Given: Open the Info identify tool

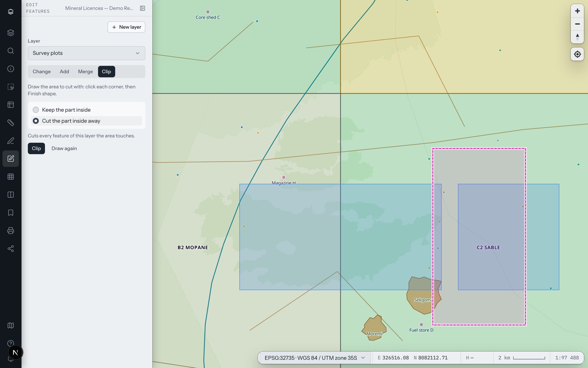Looking at the screenshot, I should 10,69.
